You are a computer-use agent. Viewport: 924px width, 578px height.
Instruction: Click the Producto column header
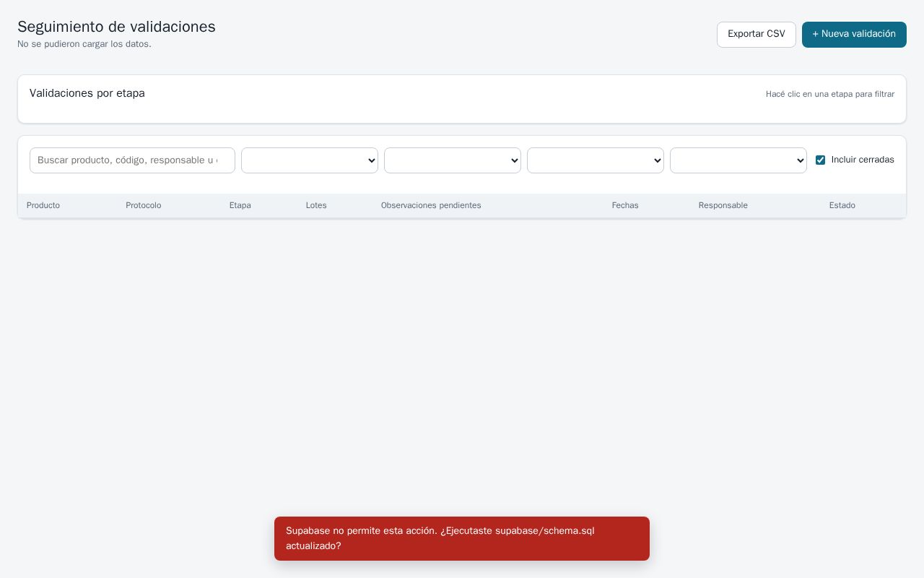tap(43, 206)
